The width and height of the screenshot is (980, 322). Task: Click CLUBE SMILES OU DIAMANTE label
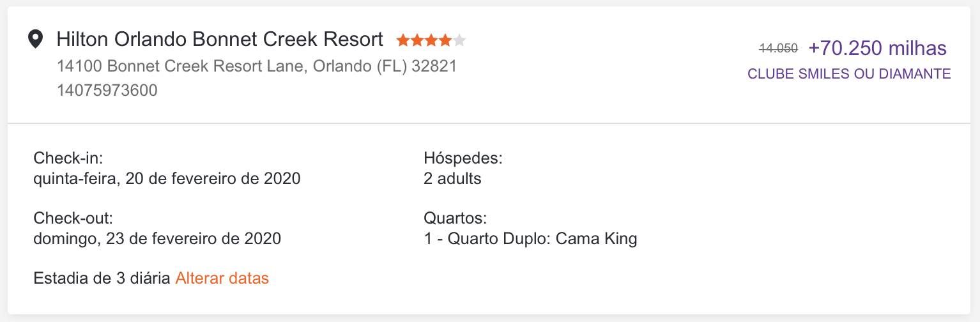point(849,74)
